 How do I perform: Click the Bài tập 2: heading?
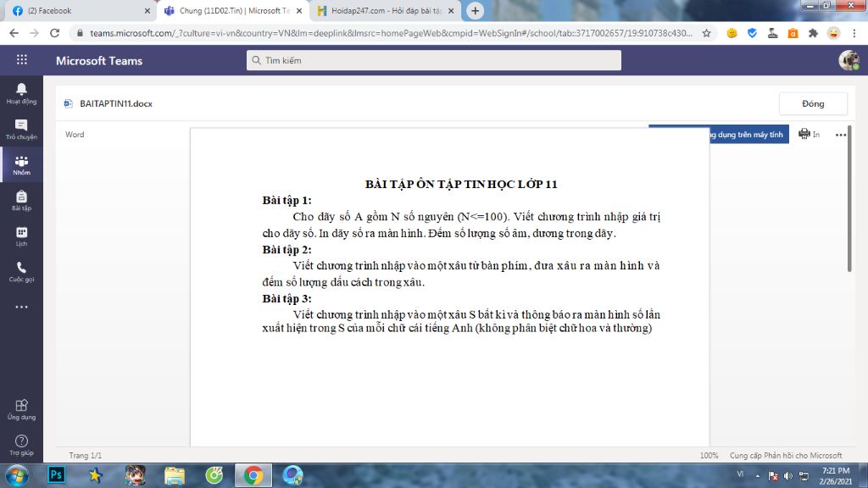[287, 250]
